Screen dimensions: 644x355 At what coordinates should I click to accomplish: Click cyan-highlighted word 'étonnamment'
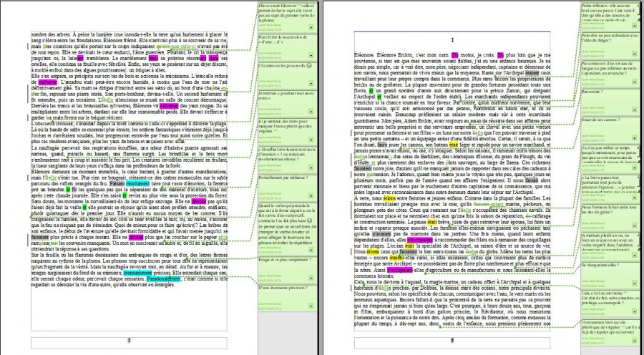click(137, 273)
